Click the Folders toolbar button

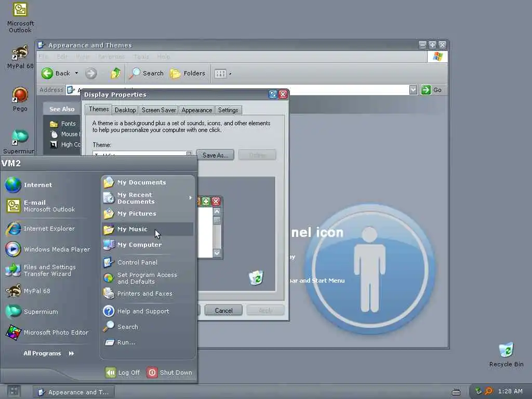pyautogui.click(x=188, y=73)
